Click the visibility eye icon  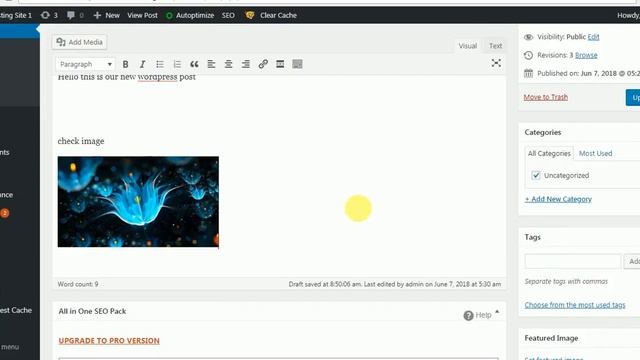pos(528,37)
